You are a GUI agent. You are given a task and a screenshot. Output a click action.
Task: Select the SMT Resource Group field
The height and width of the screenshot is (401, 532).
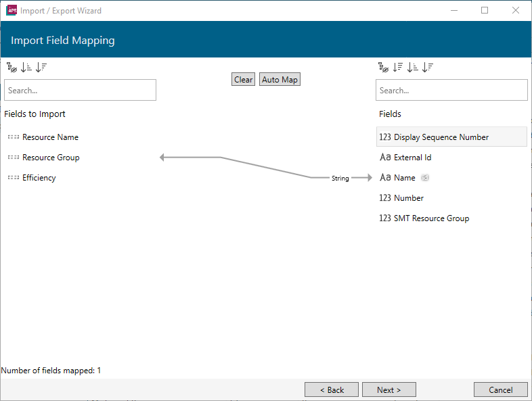[x=431, y=218]
